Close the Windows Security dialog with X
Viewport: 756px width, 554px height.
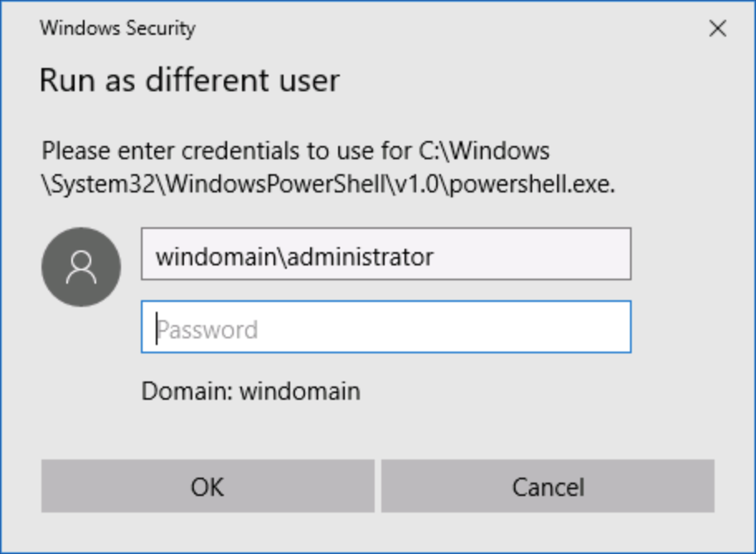[x=717, y=28]
